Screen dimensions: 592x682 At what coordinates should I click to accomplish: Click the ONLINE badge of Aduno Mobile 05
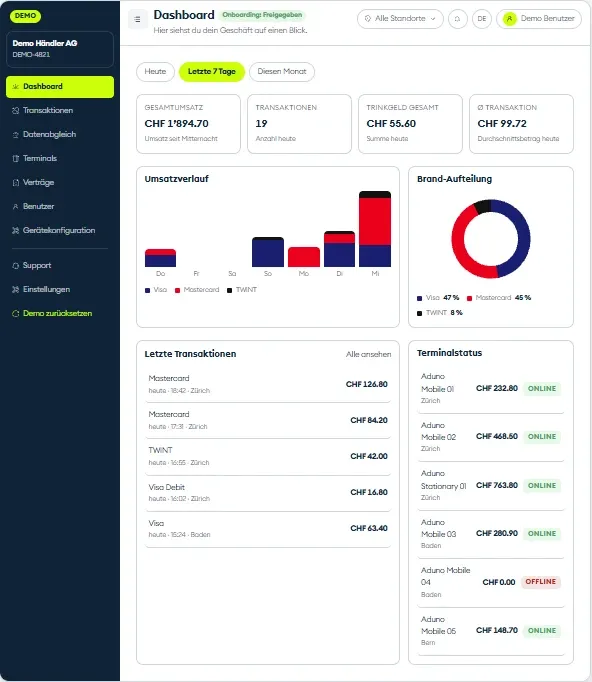click(542, 631)
